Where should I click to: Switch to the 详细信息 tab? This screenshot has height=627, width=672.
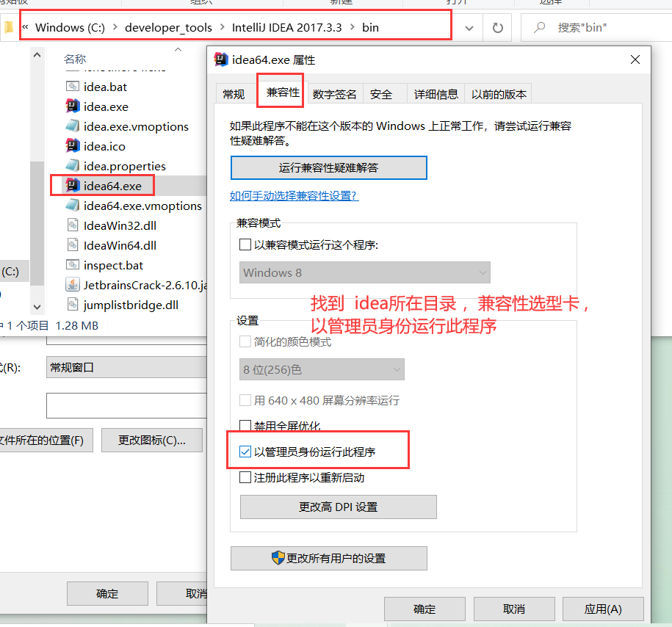coord(436,94)
